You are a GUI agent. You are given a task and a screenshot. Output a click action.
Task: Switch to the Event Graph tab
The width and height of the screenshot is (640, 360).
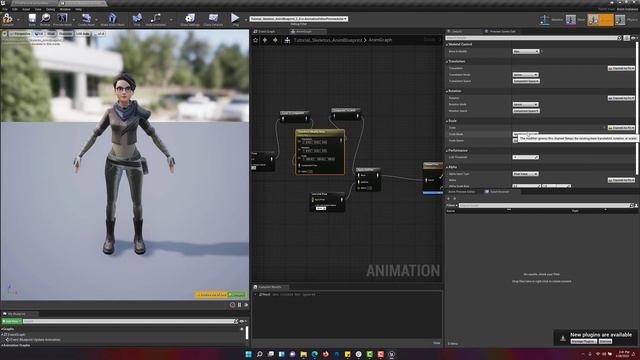click(x=266, y=31)
